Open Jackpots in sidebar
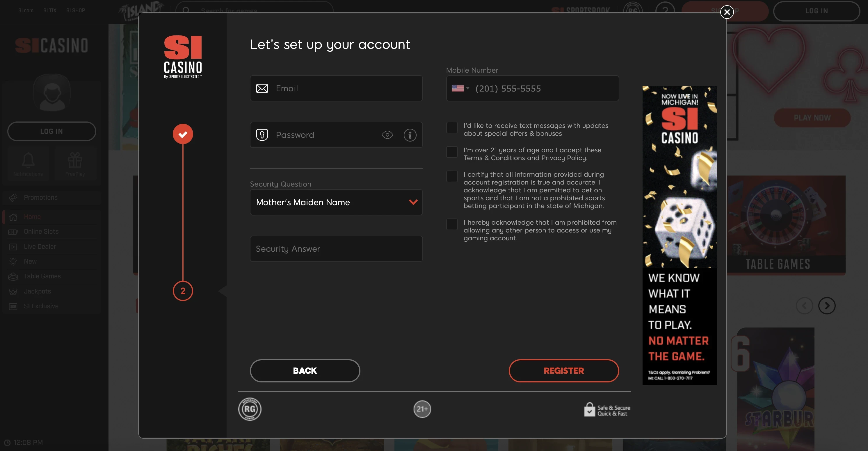The image size is (868, 451). point(51,291)
